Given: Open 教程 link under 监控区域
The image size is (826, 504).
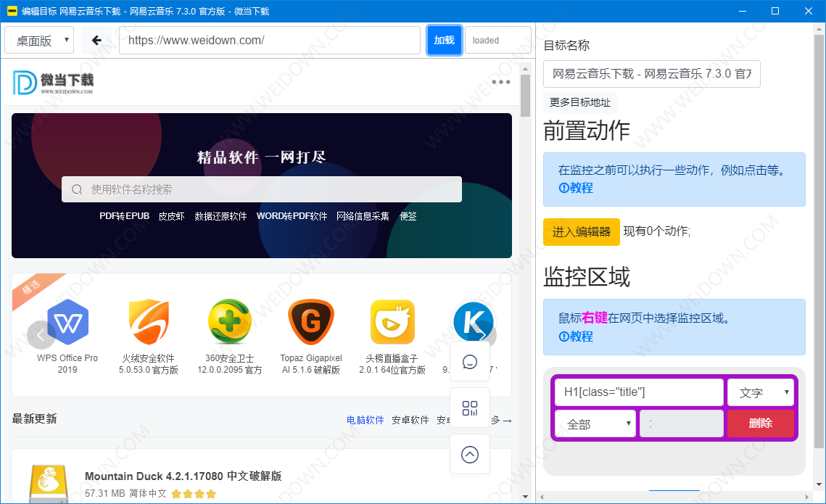Looking at the screenshot, I should pyautogui.click(x=576, y=336).
